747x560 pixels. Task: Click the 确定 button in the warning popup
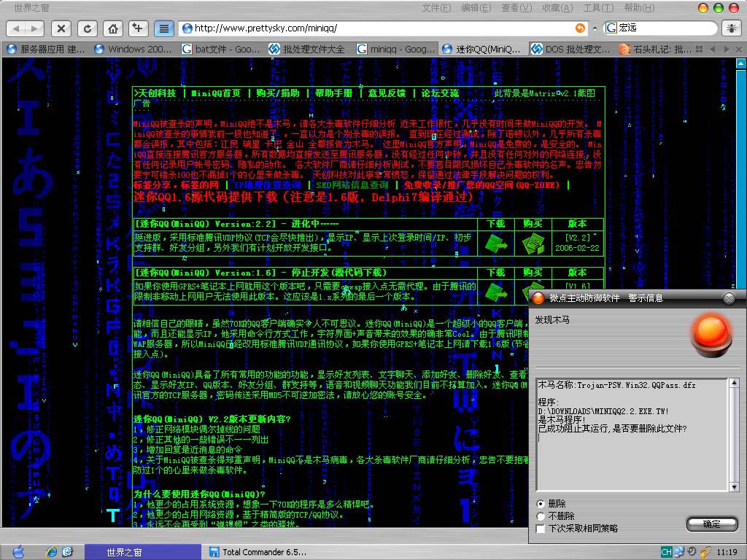pyautogui.click(x=712, y=524)
